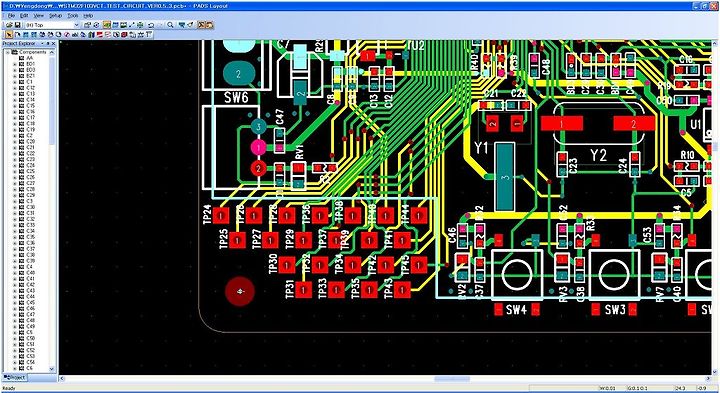Click the Save icon in toolbar

[17, 25]
